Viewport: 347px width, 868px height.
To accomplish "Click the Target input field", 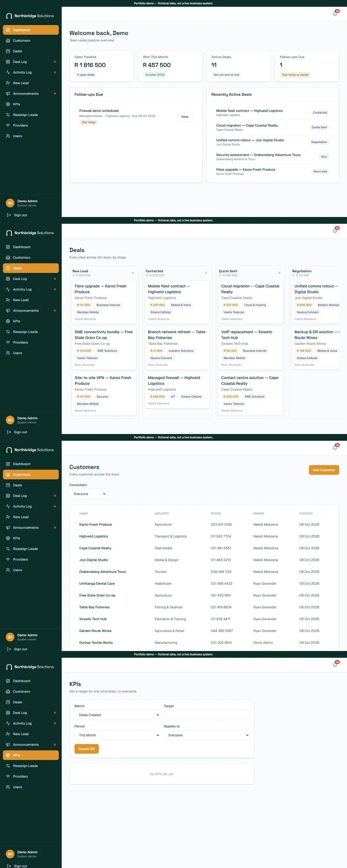I will click(206, 715).
